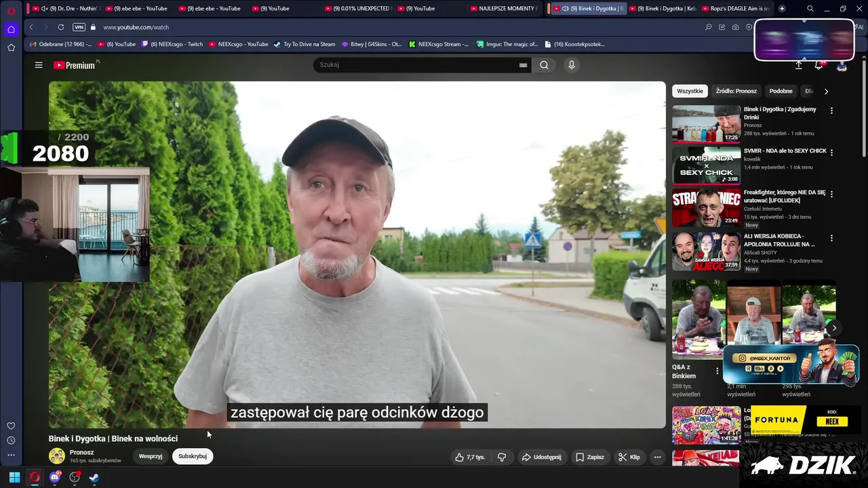Screen dimensions: 868x488
Task: Click the YouTube search magnifier button
Action: coord(544,65)
